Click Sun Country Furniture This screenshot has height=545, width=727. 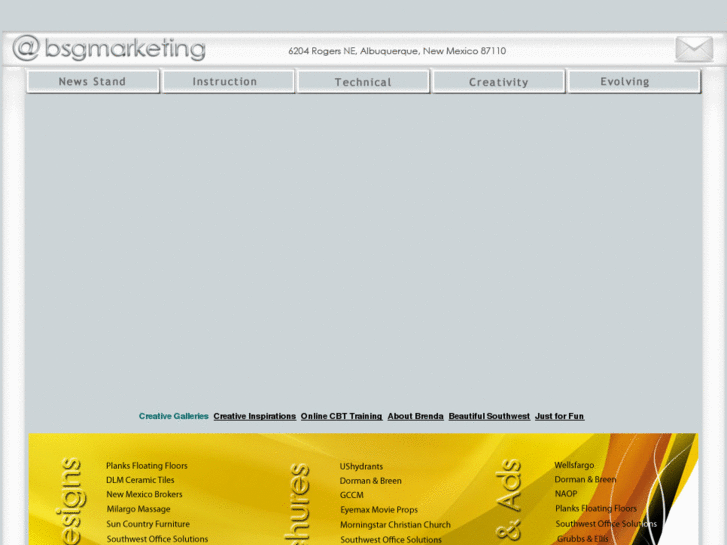pos(148,524)
